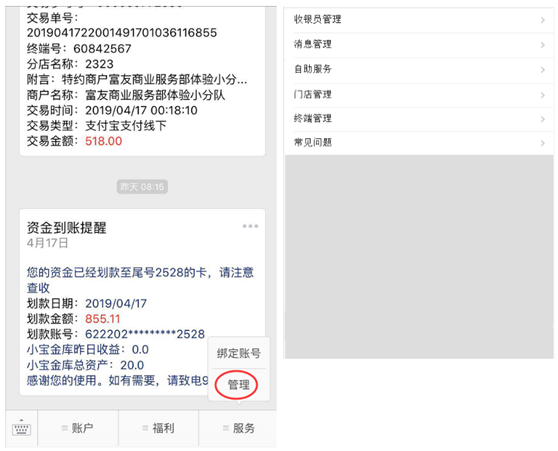Open 常见问题 list entry

[419, 143]
